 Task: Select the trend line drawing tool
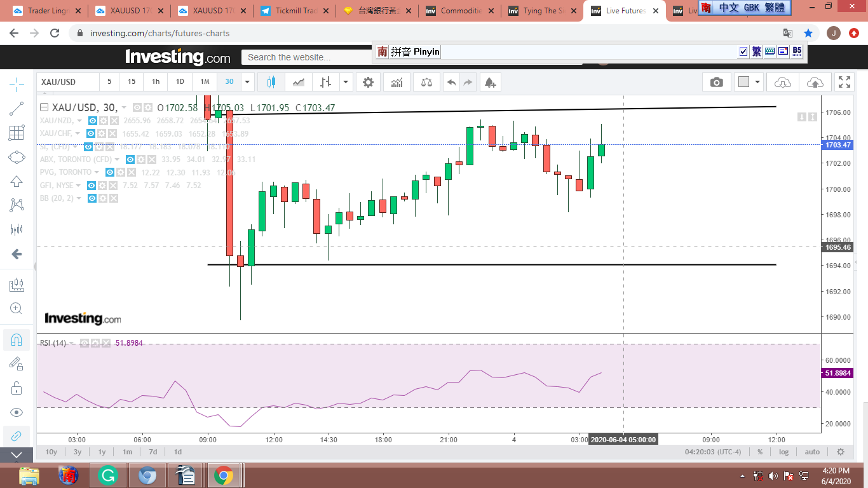(17, 109)
